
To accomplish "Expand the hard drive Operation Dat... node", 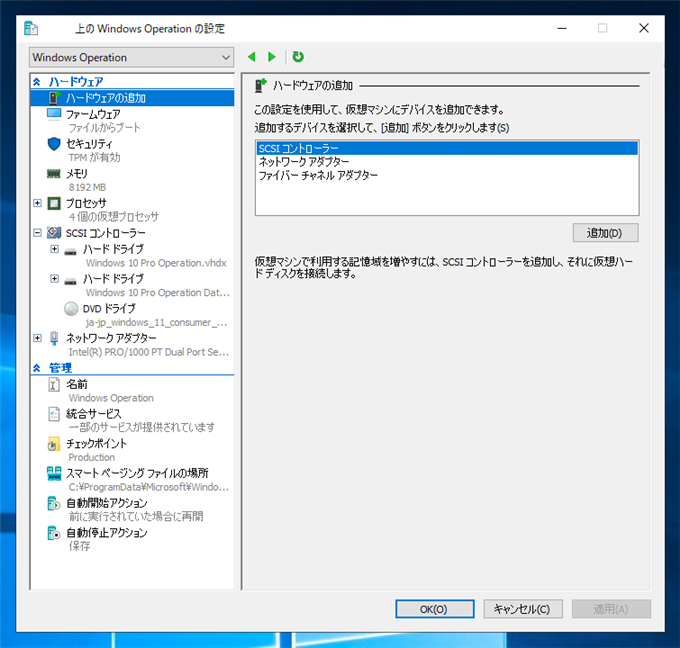I will point(54,278).
